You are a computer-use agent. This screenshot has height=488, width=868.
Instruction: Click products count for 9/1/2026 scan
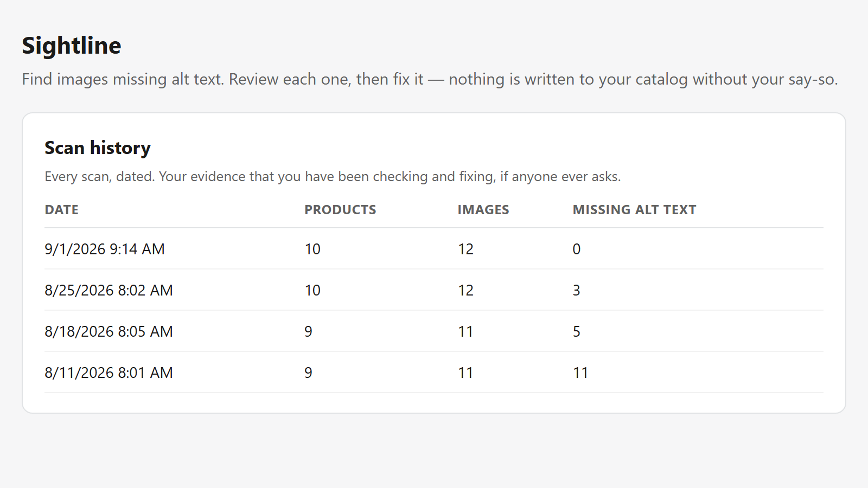[x=312, y=249]
